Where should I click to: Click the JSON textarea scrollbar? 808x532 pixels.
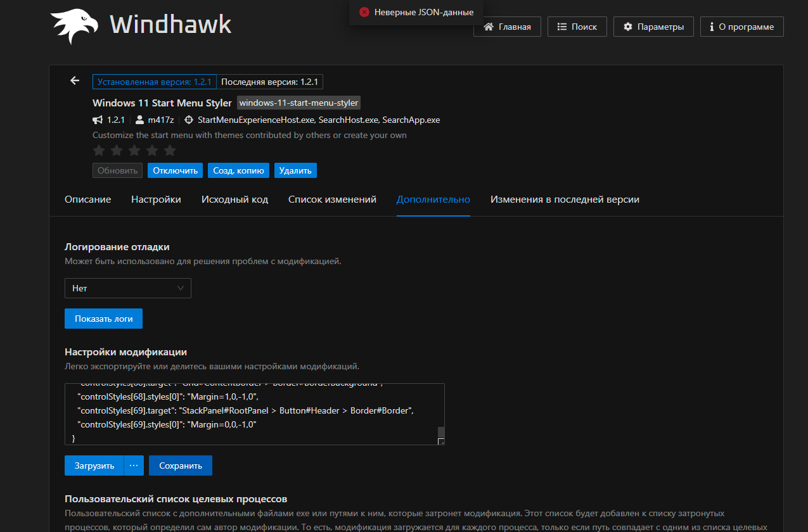click(x=442, y=433)
